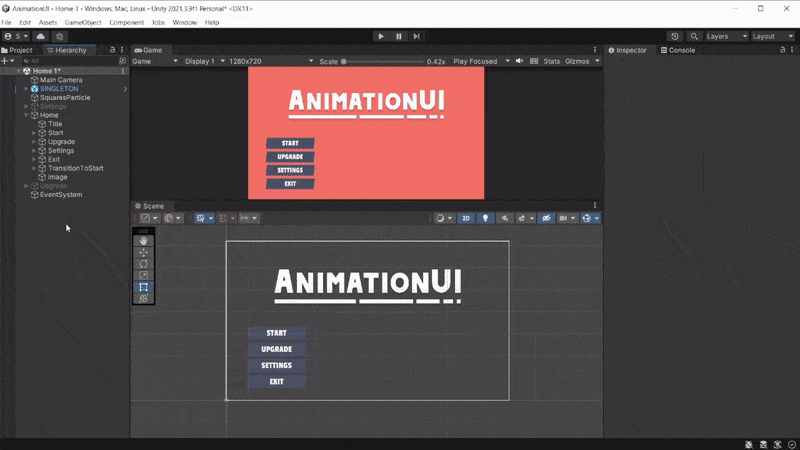Viewport: 800px width, 450px height.
Task: Select EventSystem in the Hierarchy
Action: [x=60, y=195]
